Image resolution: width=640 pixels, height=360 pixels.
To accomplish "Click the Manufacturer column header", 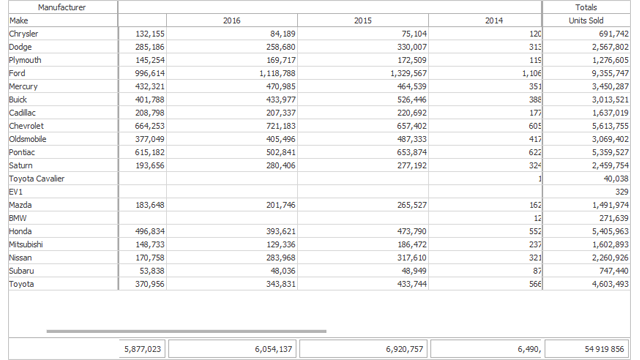I will (62, 7).
